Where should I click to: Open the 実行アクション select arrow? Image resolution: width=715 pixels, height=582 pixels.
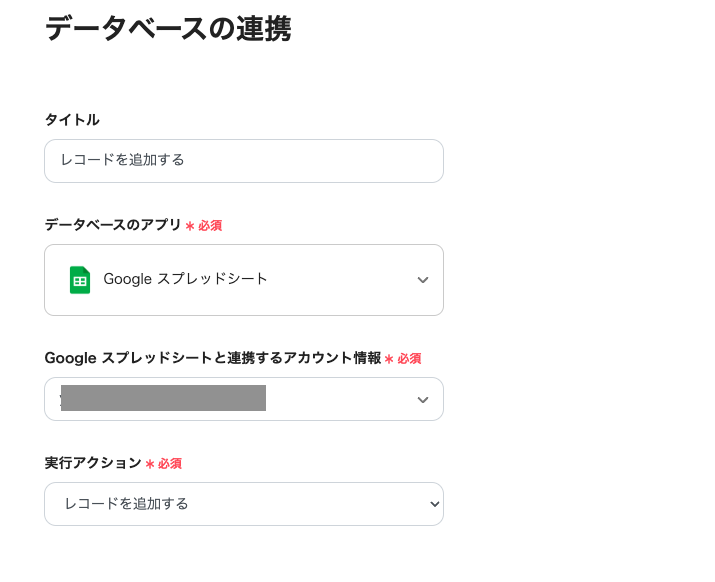click(x=434, y=504)
